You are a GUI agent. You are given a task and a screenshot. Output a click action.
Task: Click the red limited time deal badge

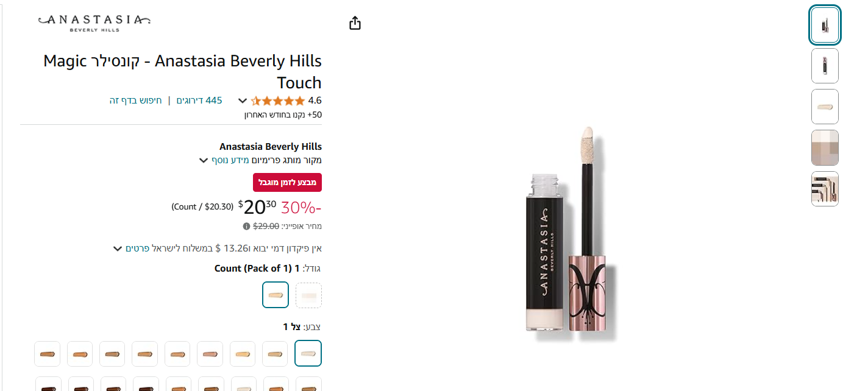tap(287, 182)
